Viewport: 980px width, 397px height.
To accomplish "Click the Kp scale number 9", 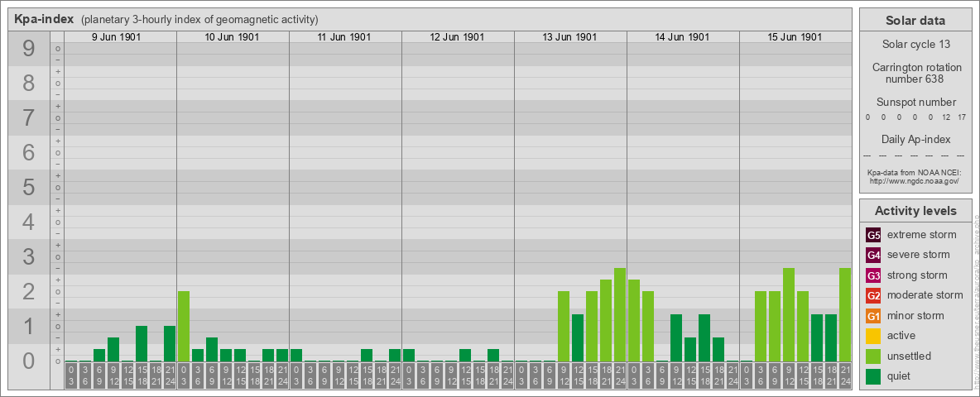I will (x=29, y=49).
